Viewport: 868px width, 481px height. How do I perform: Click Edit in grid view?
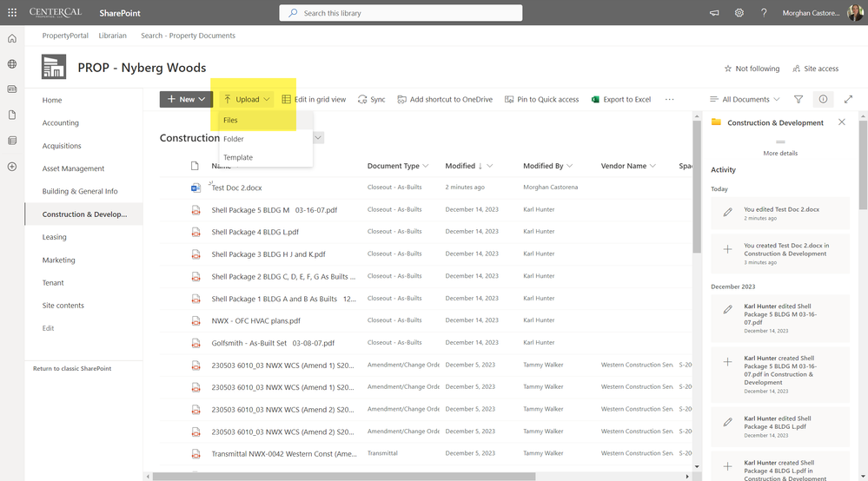pos(314,100)
